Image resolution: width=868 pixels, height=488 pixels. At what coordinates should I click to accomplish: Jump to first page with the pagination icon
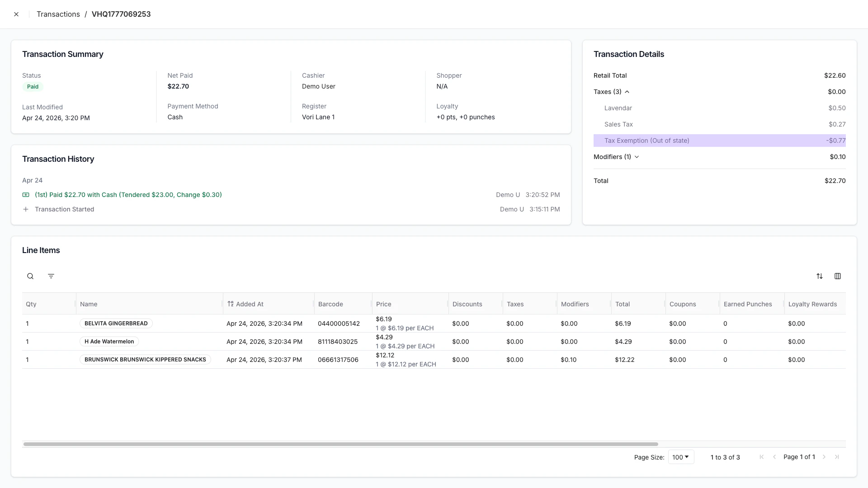pyautogui.click(x=762, y=457)
